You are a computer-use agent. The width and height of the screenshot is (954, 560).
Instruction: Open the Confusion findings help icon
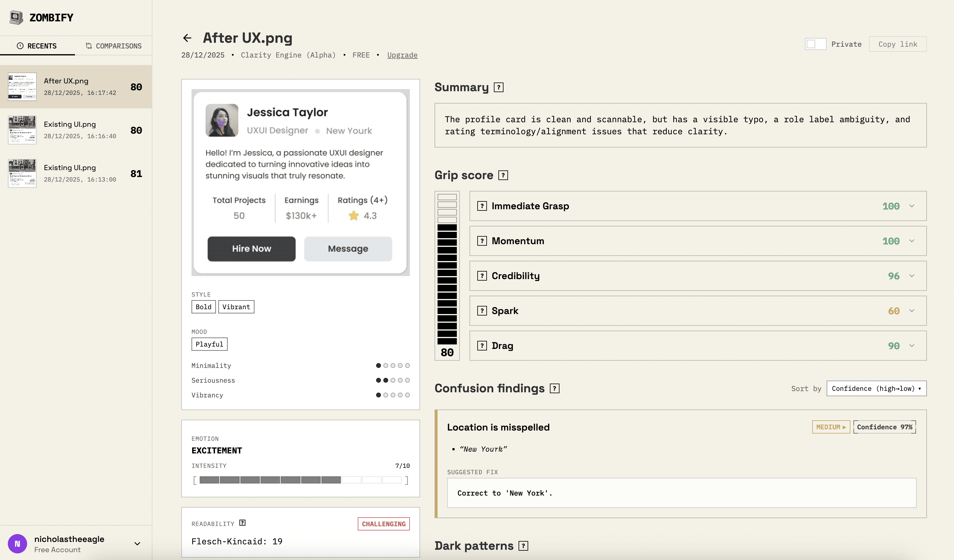coord(554,388)
